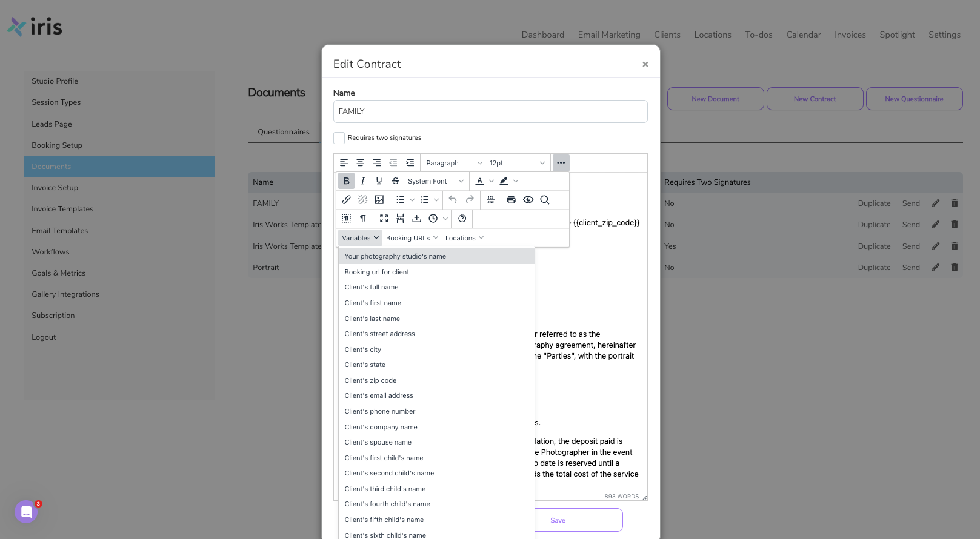The width and height of the screenshot is (980, 539).
Task: Insert a link using the chain icon
Action: click(x=346, y=200)
